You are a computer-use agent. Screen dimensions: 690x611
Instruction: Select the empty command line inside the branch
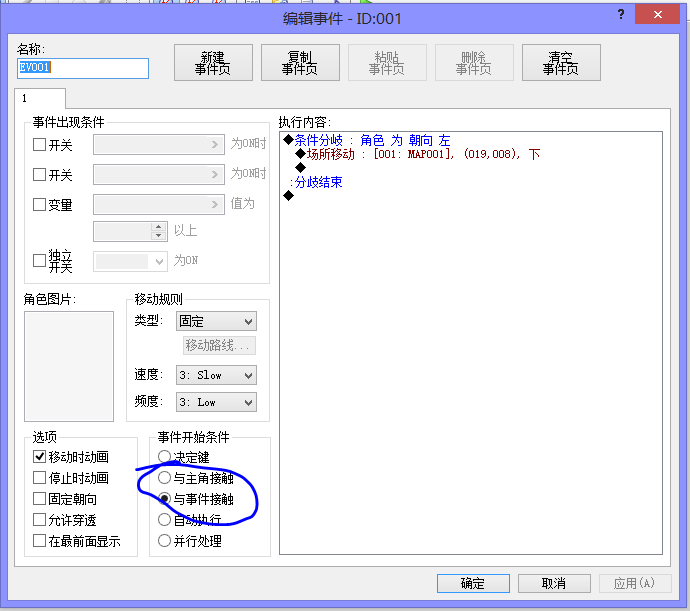(x=301, y=167)
